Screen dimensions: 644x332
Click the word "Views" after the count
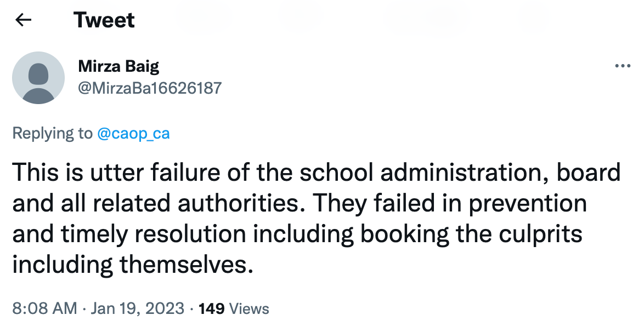coord(249,308)
